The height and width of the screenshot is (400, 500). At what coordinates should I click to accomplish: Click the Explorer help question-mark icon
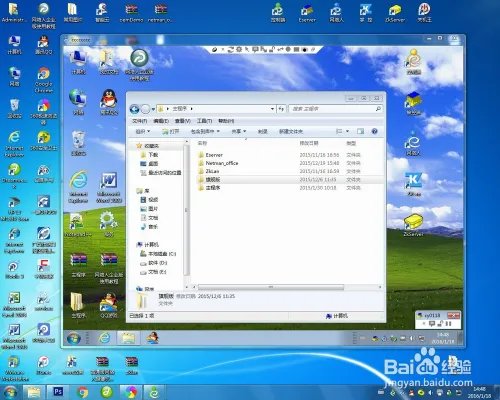(x=374, y=131)
